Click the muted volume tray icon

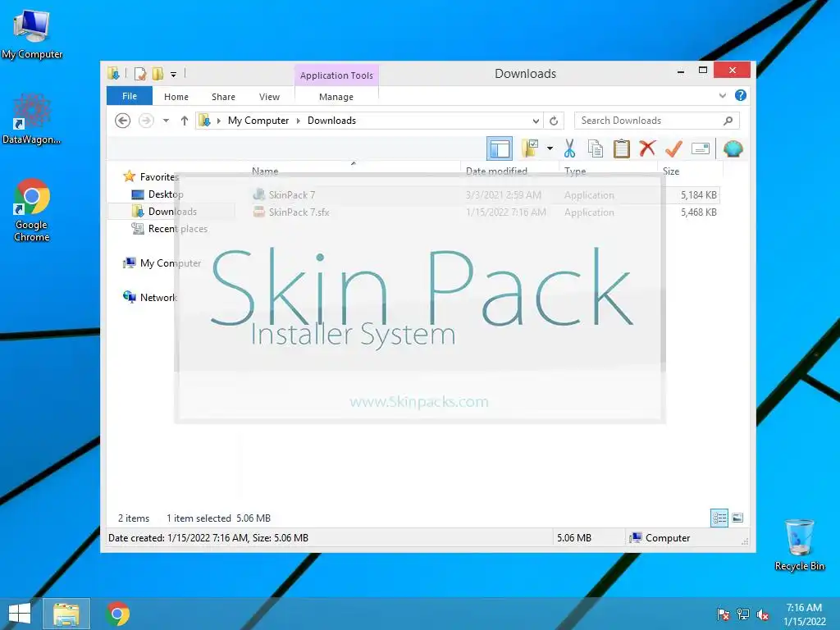pyautogui.click(x=763, y=614)
